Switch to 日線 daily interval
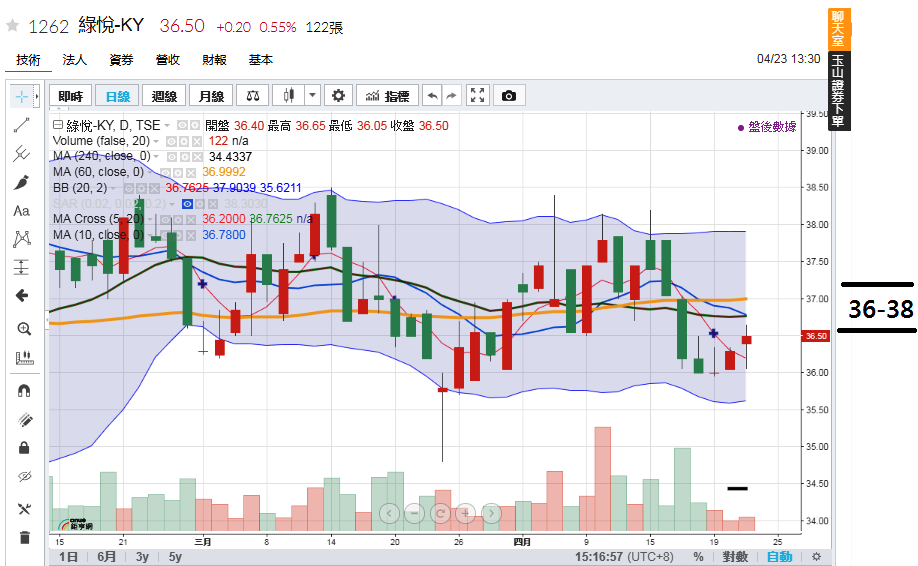The image size is (918, 566). (118, 97)
